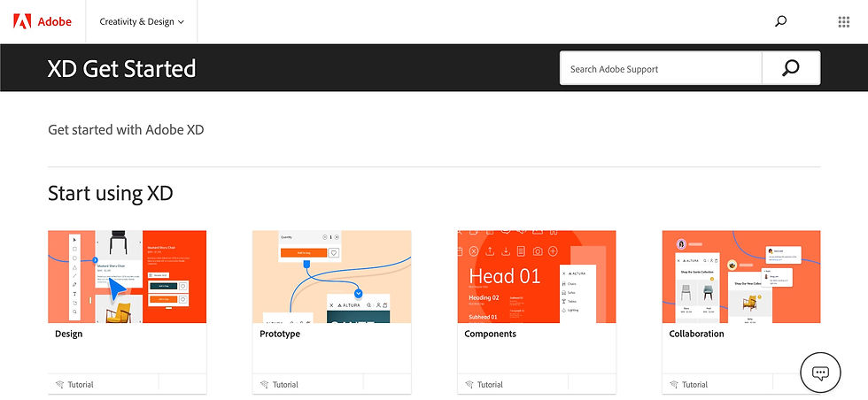The width and height of the screenshot is (868, 400).
Task: Open the Prototype tutorial thumbnail
Action: click(331, 277)
